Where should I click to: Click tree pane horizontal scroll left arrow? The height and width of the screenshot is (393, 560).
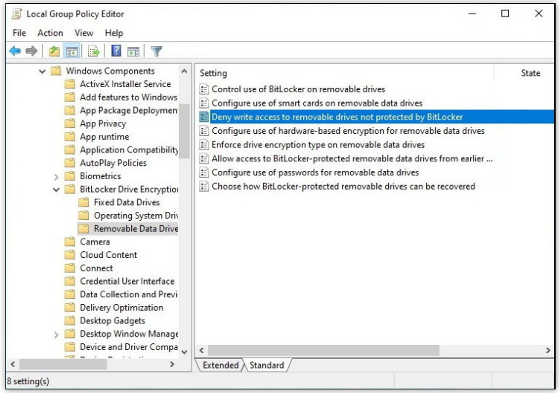pyautogui.click(x=13, y=364)
